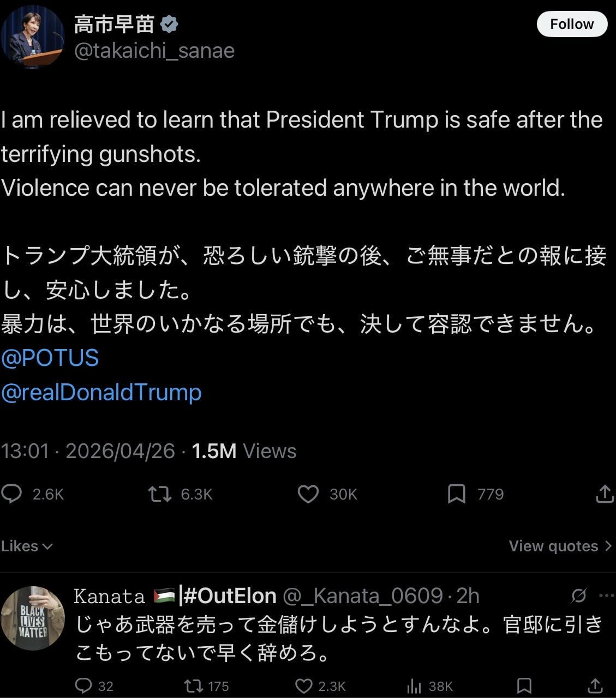616x698 pixels.
Task: Click the Grok icon on Kanata's reply
Action: tap(578, 596)
